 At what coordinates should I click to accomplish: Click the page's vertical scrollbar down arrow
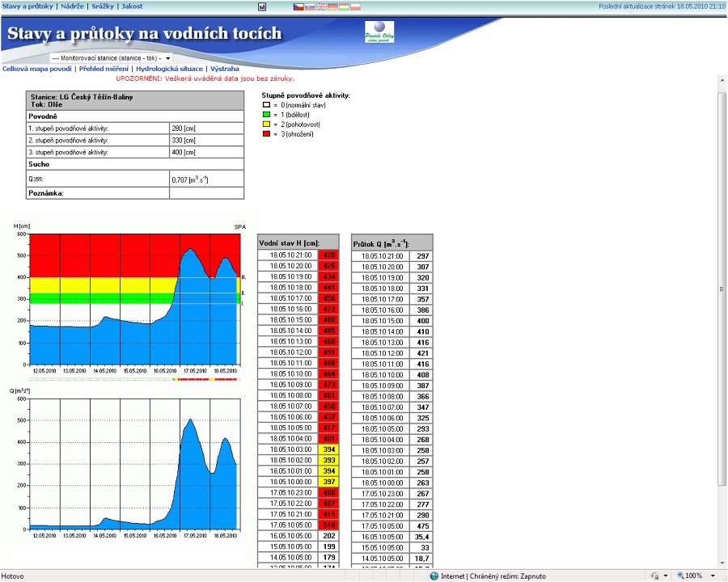722,563
